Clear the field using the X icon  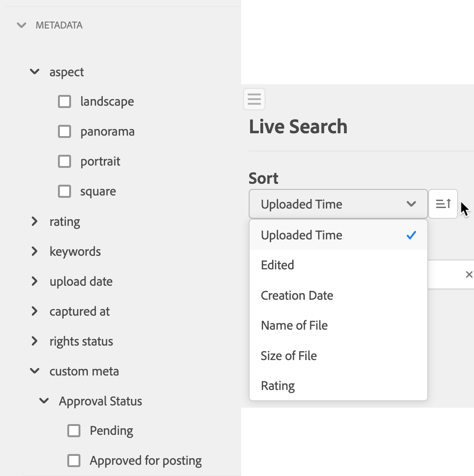(469, 274)
